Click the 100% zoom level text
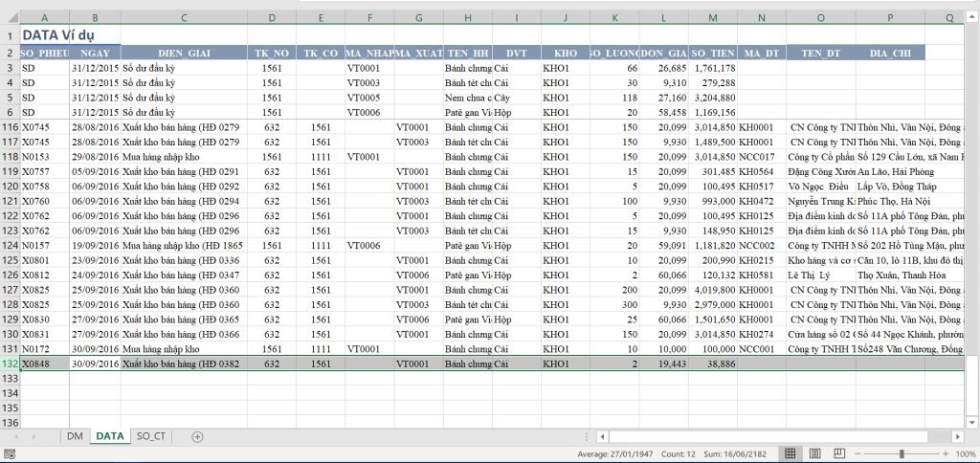The image size is (980, 463). click(x=965, y=453)
